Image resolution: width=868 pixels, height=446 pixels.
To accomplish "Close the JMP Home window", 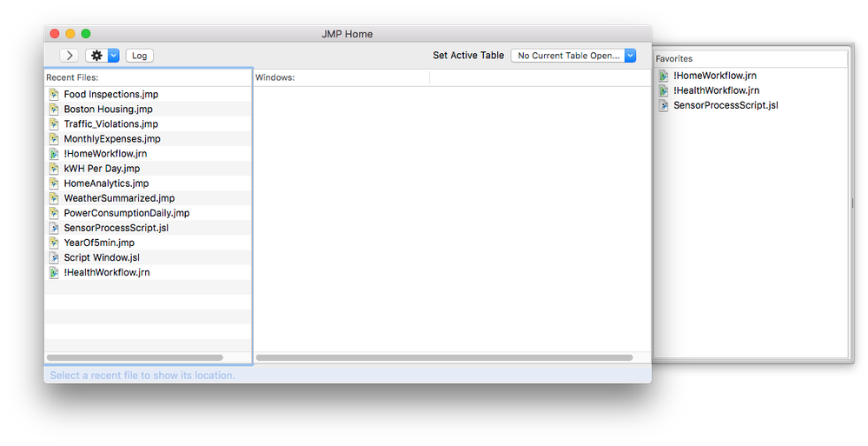I will point(55,34).
